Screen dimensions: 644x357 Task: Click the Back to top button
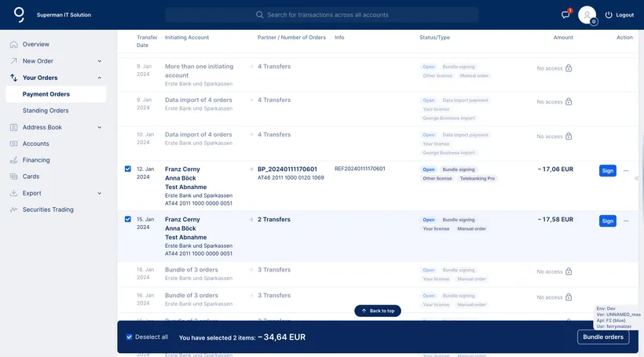point(378,311)
